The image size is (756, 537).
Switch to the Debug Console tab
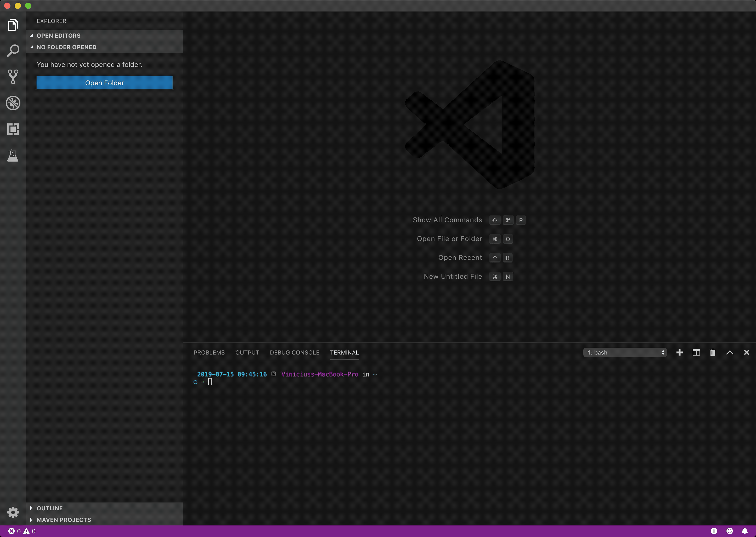(295, 352)
